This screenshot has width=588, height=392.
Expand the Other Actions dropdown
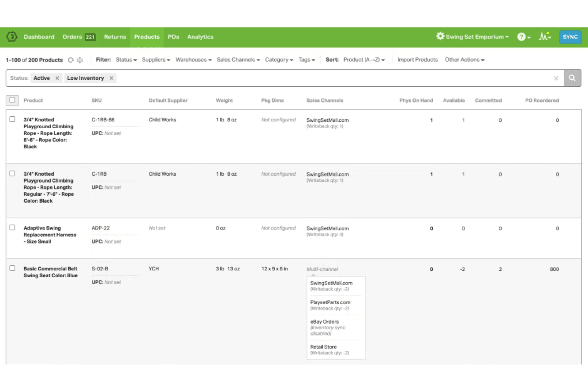coord(464,60)
